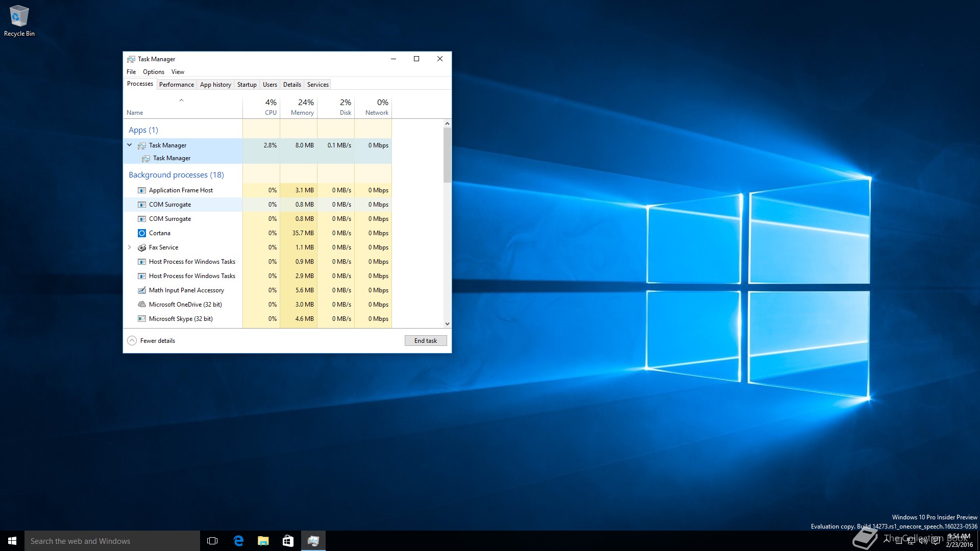
Task: Sort by the Disk column header
Action: pyautogui.click(x=336, y=107)
